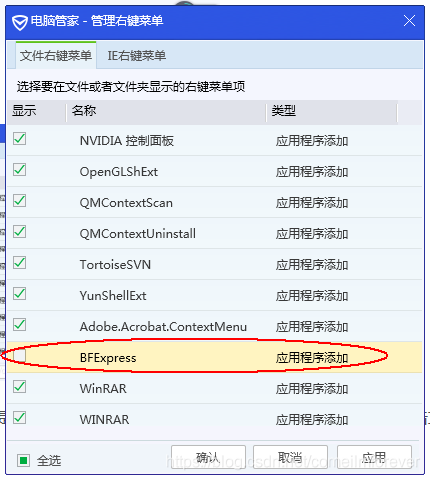Disable Adobe.Acrobat.ContextMenu checkbox

[20, 324]
